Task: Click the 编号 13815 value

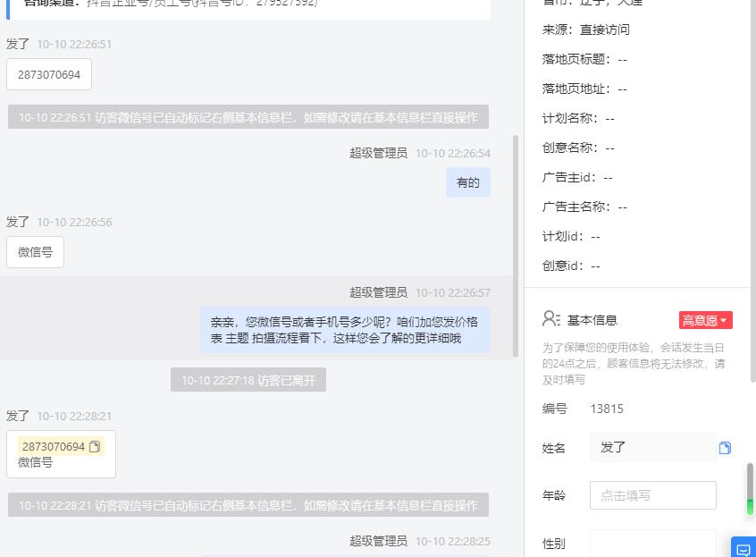Action: tap(607, 409)
